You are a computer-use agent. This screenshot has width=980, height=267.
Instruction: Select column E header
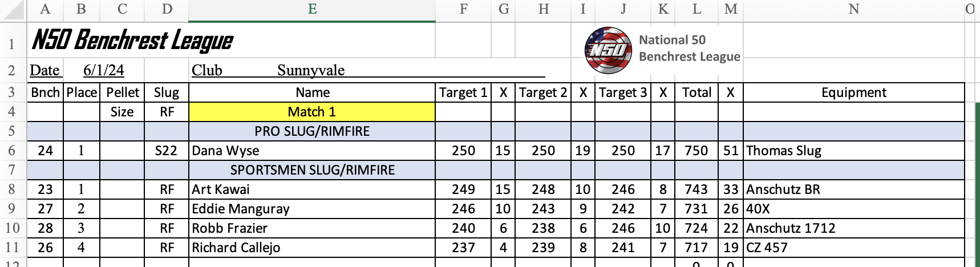(312, 9)
